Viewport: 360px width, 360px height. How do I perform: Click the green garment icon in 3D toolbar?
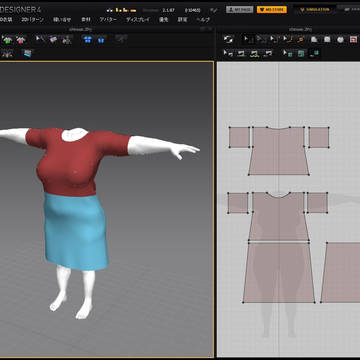(x=7, y=40)
